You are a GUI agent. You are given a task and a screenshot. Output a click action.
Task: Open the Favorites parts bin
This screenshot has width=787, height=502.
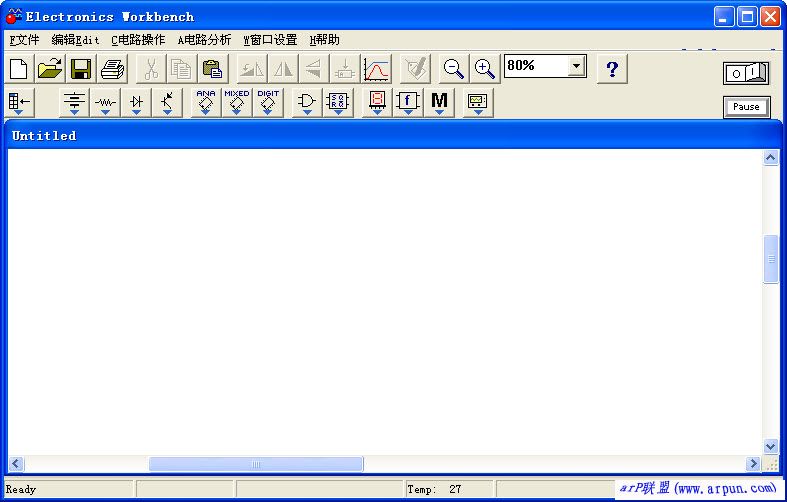(20, 102)
